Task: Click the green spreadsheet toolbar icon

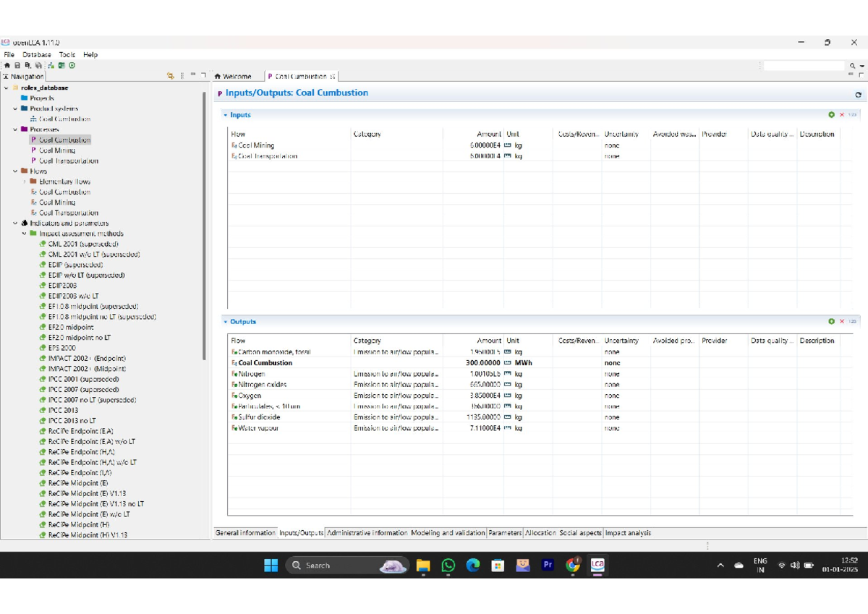Action: pos(61,65)
